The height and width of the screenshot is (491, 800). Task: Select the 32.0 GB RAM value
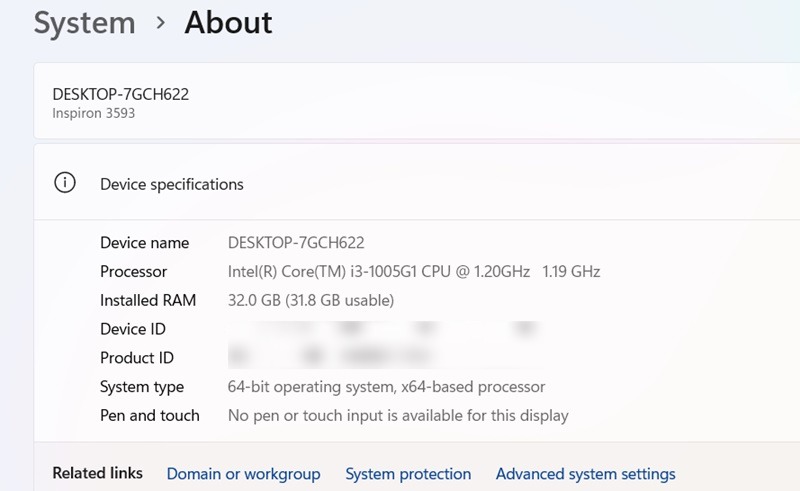(311, 300)
